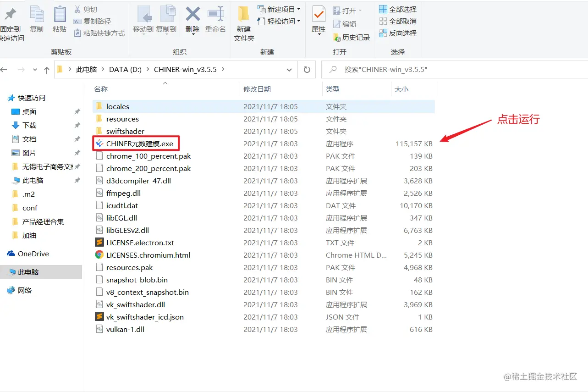Click the Rename (重命名) icon

tap(215, 14)
